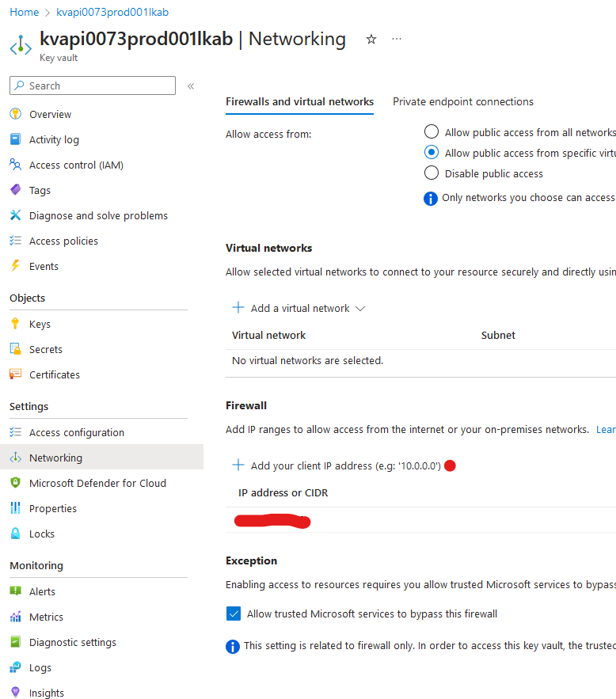This screenshot has height=699, width=616.
Task: Click the plus icon for client IP
Action: point(238,465)
